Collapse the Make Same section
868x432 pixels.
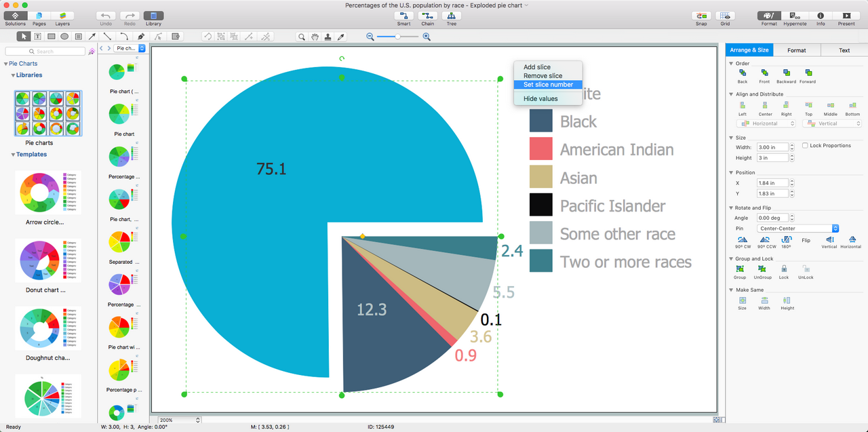point(731,290)
